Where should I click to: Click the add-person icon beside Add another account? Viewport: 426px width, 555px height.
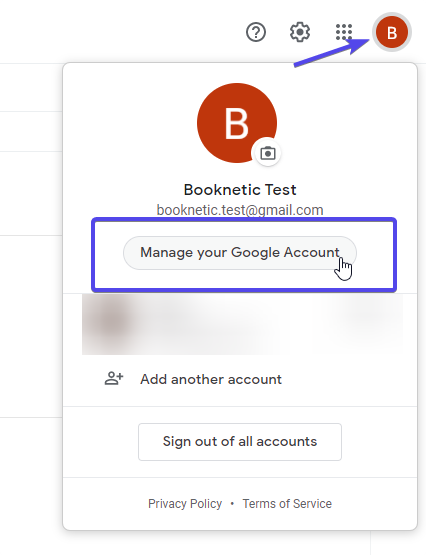point(114,378)
